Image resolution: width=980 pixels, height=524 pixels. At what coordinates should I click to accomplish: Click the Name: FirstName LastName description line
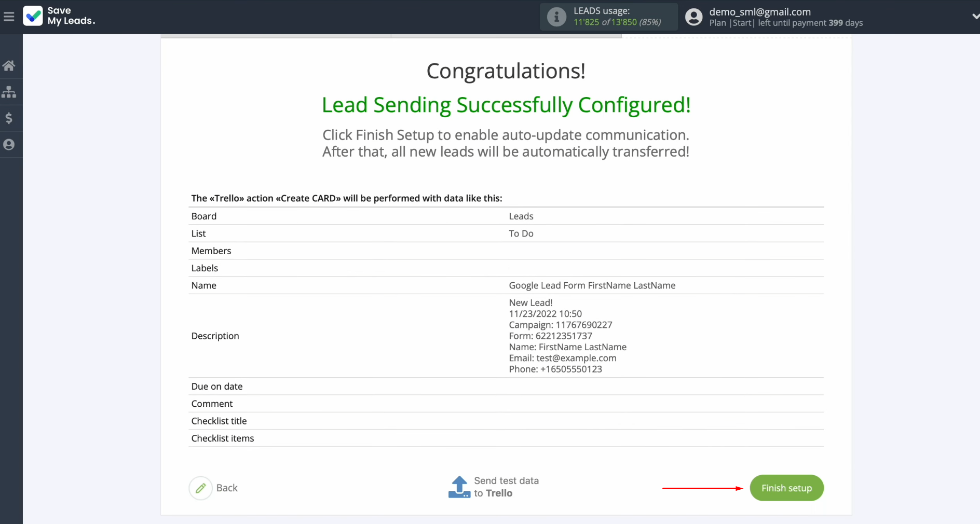567,347
